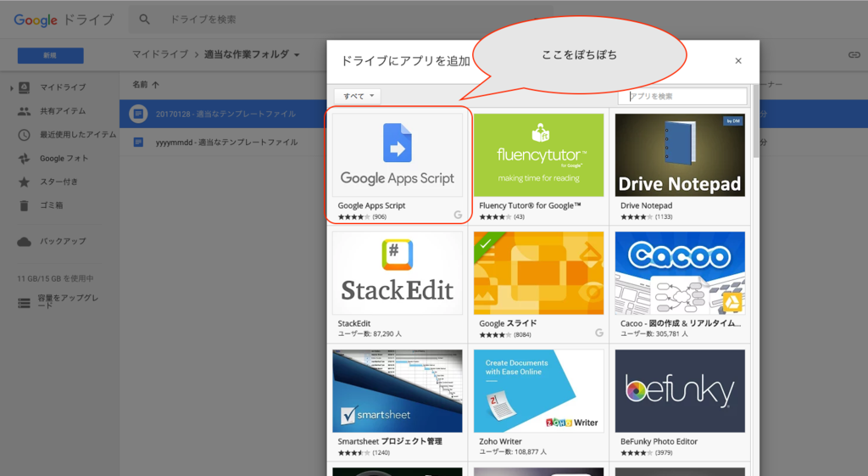Open ゴミ箱 in the sidebar

[52, 205]
